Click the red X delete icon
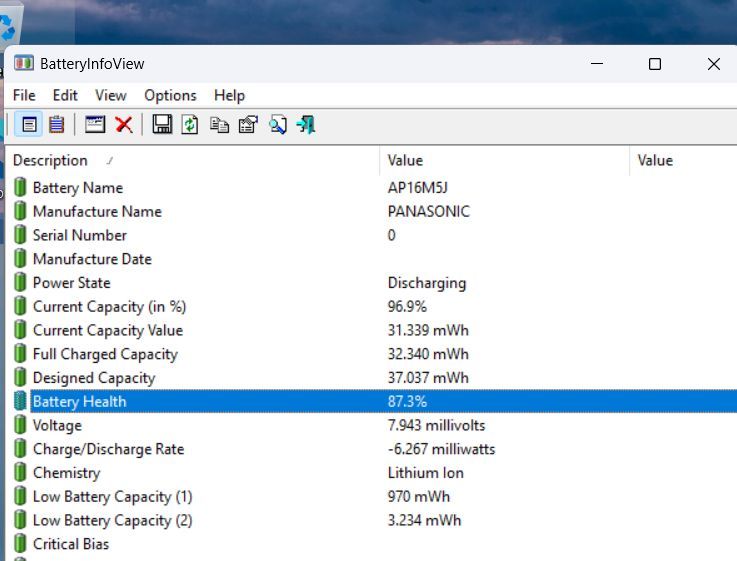 (x=124, y=125)
